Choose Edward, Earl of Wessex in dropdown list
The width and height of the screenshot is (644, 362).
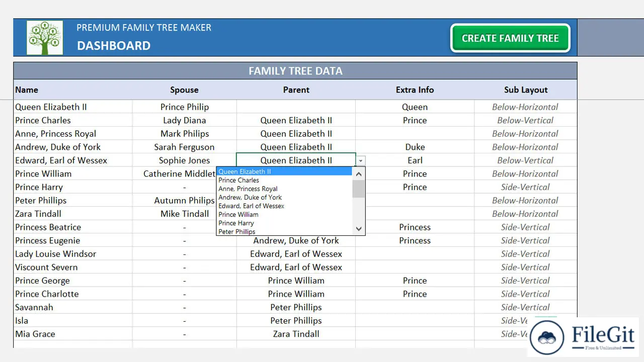click(285, 206)
